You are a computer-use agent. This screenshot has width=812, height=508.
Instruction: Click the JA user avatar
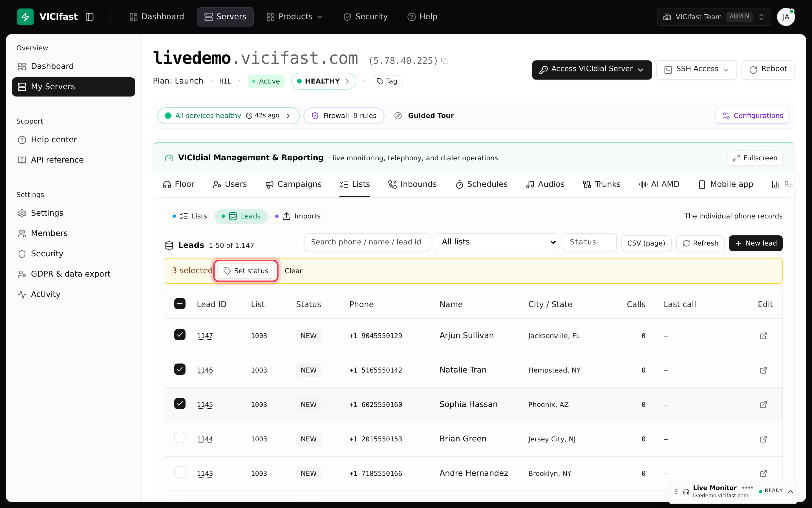(x=786, y=17)
